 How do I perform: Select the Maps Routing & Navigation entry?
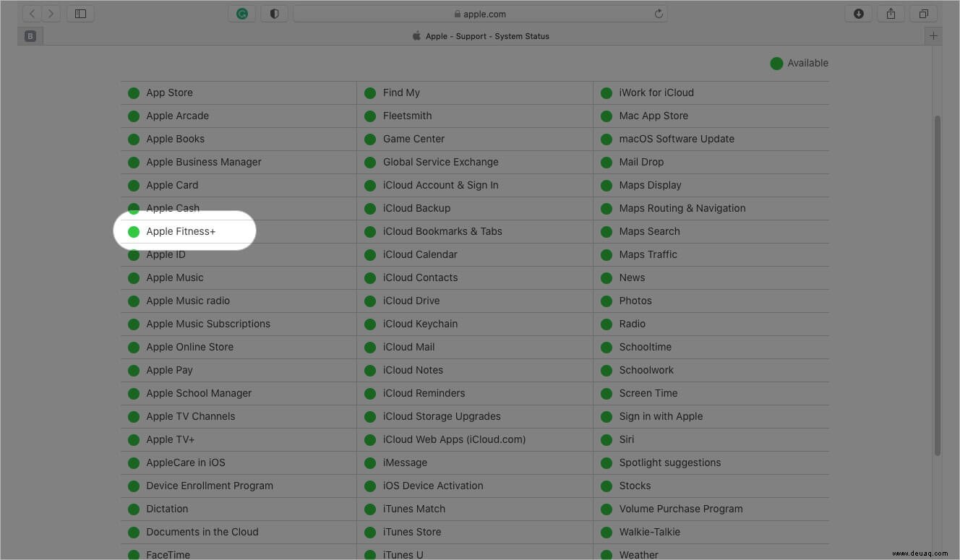[682, 208]
